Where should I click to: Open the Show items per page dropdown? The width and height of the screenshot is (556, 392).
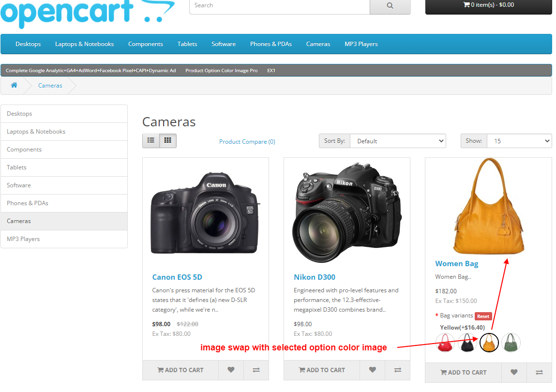[519, 141]
